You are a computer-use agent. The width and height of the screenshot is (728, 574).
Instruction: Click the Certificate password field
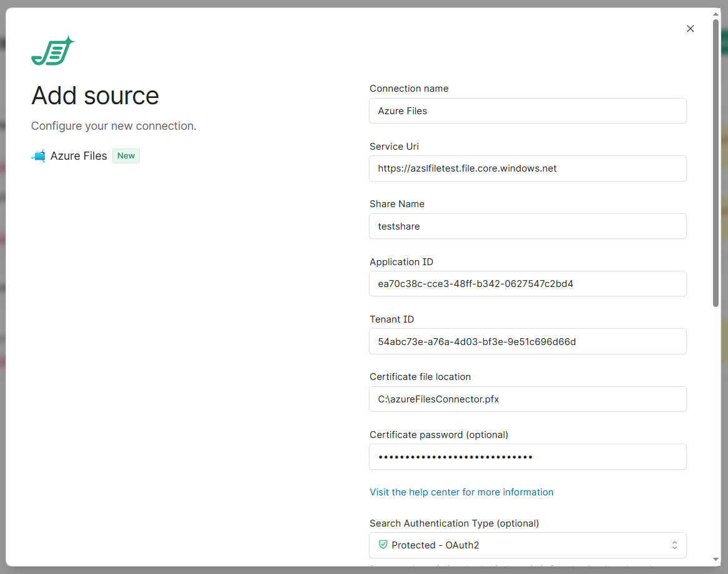(528, 457)
